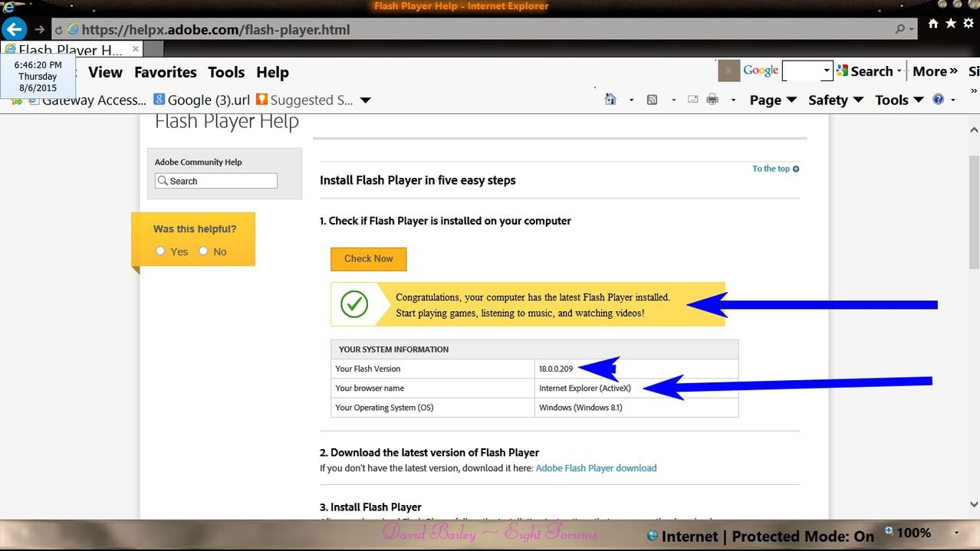Refresh the page with the reload icon
980x551 pixels.
(59, 31)
